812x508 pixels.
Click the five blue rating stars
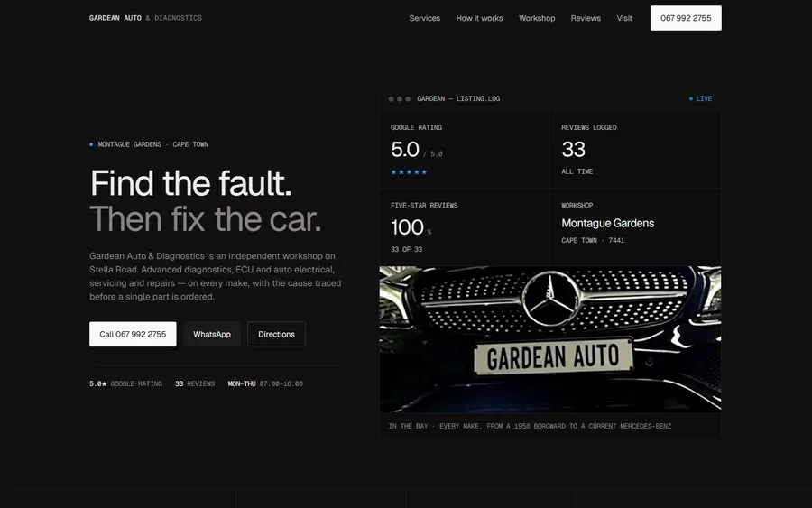tap(409, 172)
